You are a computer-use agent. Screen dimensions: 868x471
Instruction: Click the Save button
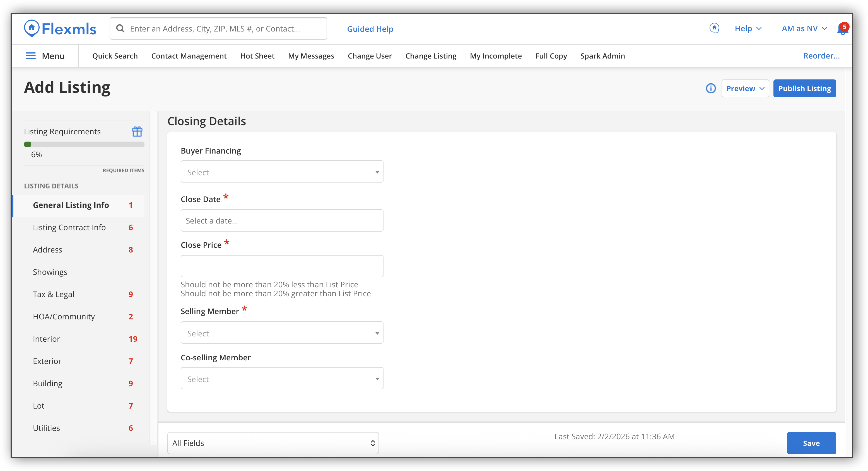coord(811,443)
